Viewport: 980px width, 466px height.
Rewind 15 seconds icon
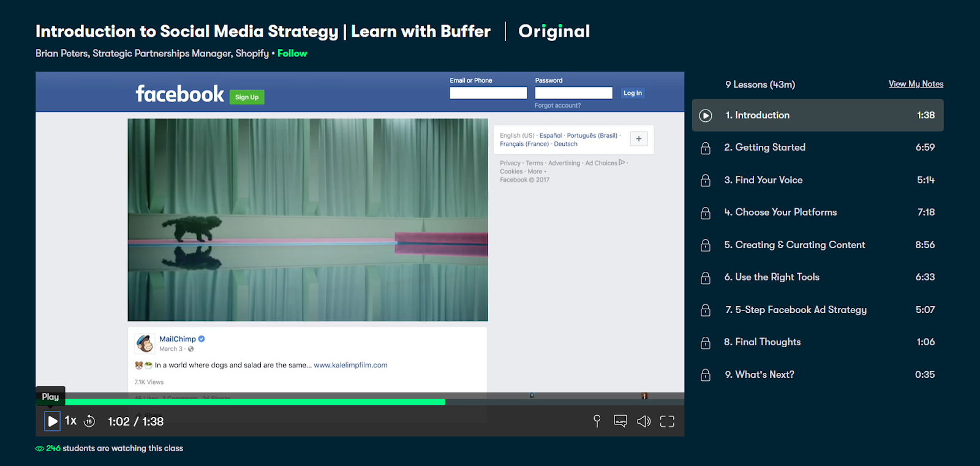point(89,421)
